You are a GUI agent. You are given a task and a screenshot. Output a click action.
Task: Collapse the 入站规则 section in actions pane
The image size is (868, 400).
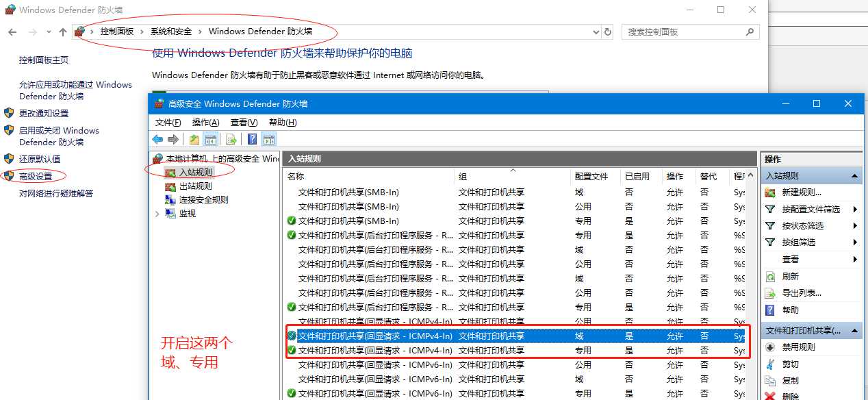click(855, 176)
